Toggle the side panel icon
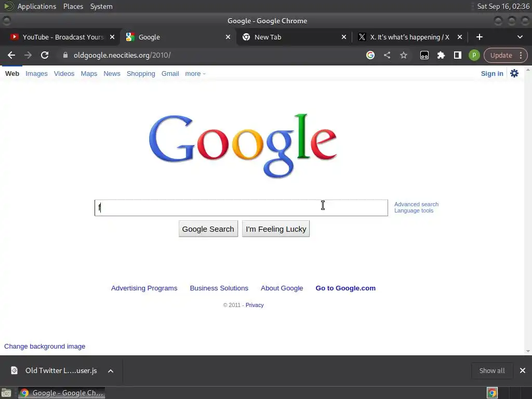The image size is (532, 399). (x=457, y=55)
